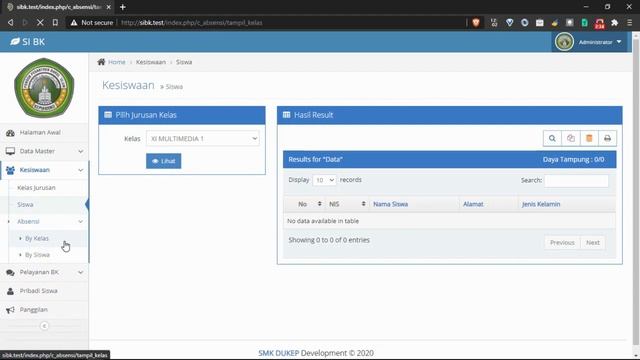Open the Display records count dropdown
Screen dimensions: 640x360
tap(324, 180)
